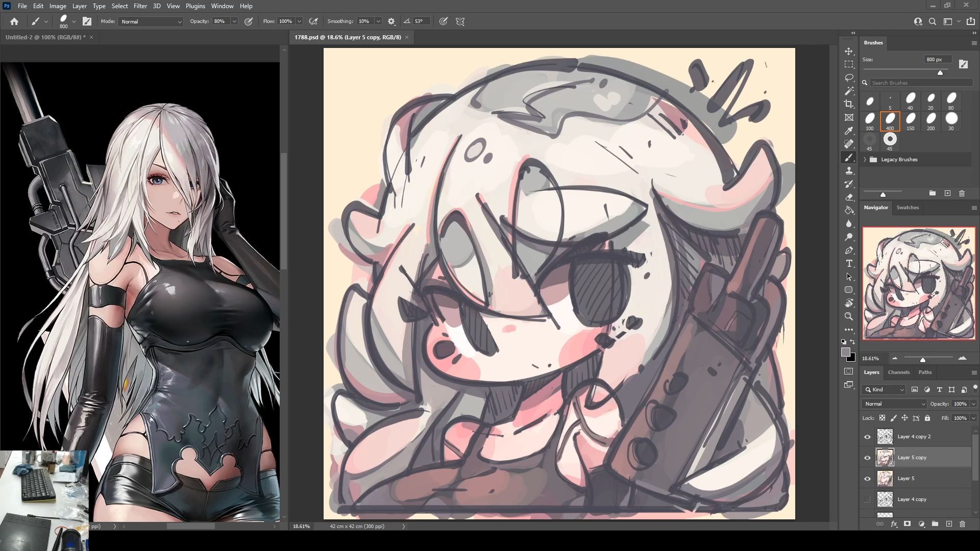This screenshot has height=551, width=980.
Task: Open layer effects fx menu
Action: pos(894,524)
